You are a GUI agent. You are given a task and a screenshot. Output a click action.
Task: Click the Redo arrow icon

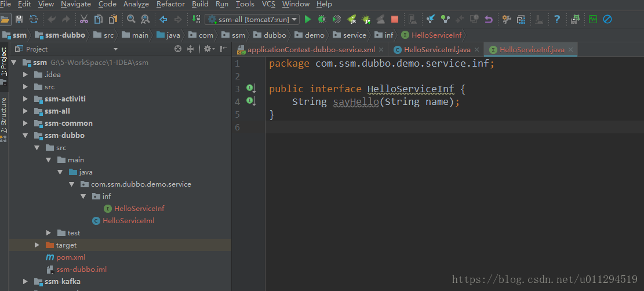[x=66, y=19]
